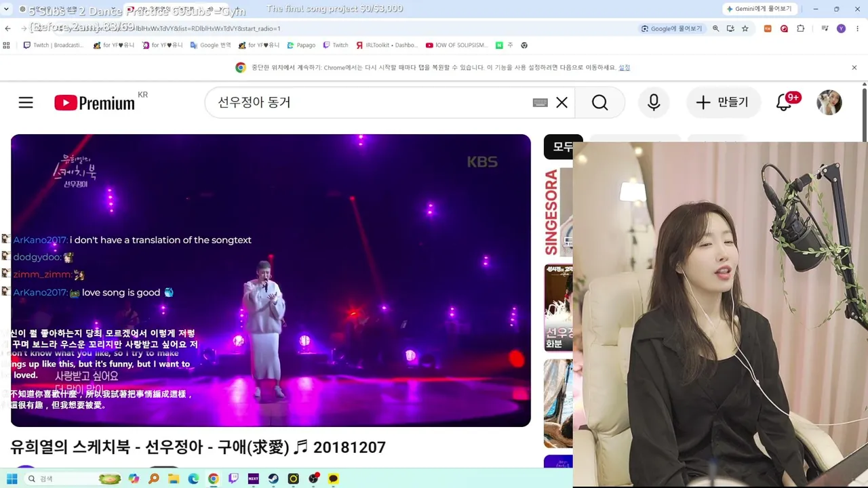Open Chrome extensions puzzle icon

(x=800, y=28)
